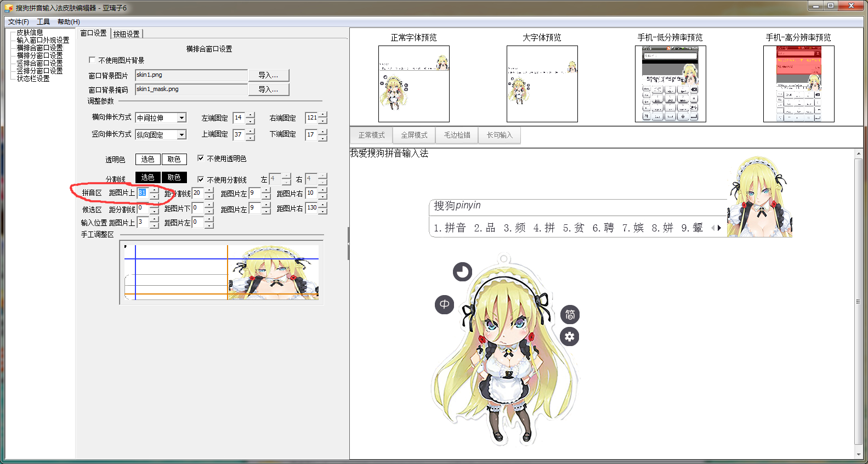Image resolution: width=868 pixels, height=464 pixels.
Task: Select 输入窗口外观设置 in the tree
Action: point(43,41)
